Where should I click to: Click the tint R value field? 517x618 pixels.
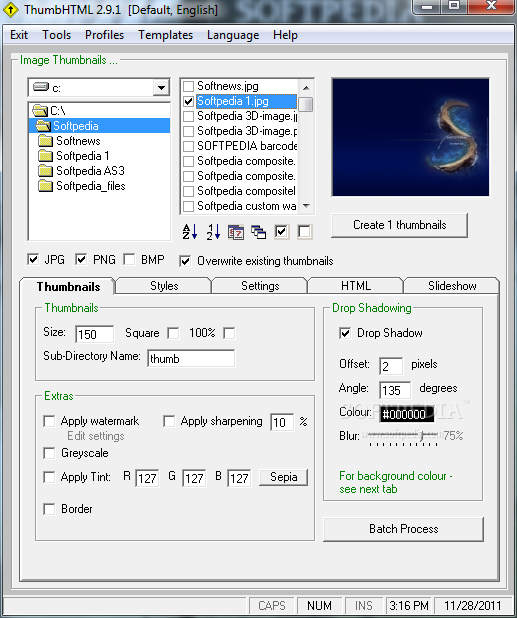tap(147, 478)
